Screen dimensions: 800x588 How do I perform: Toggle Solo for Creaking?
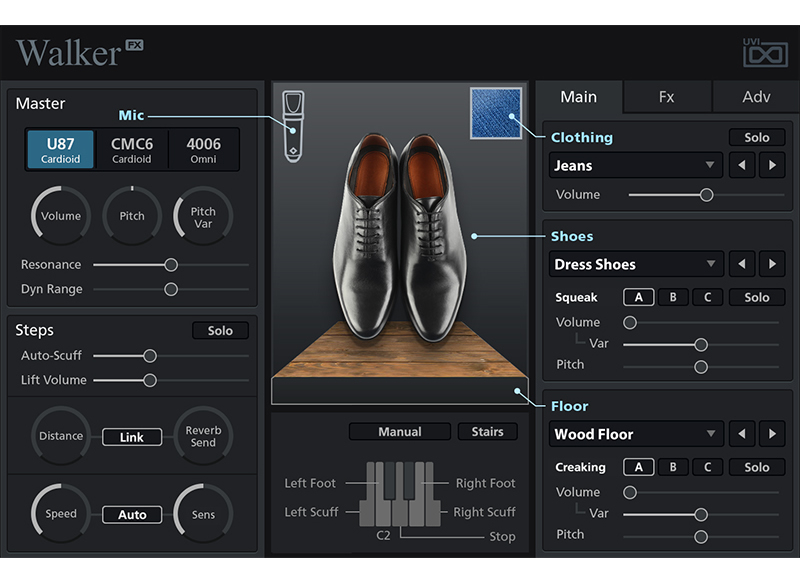click(x=757, y=467)
